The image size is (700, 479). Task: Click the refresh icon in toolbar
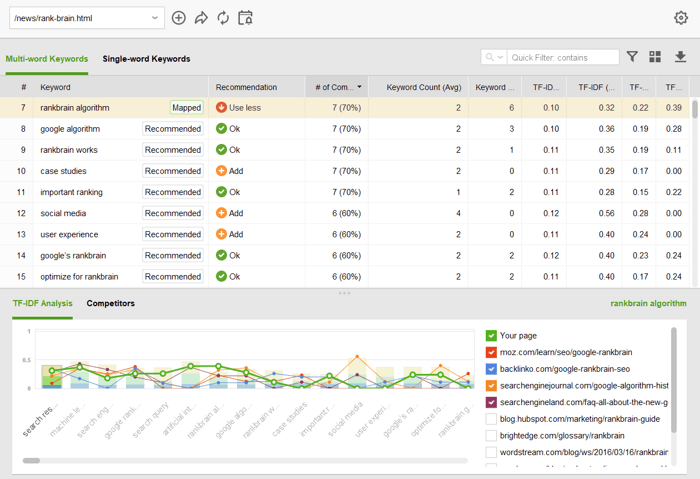223,18
